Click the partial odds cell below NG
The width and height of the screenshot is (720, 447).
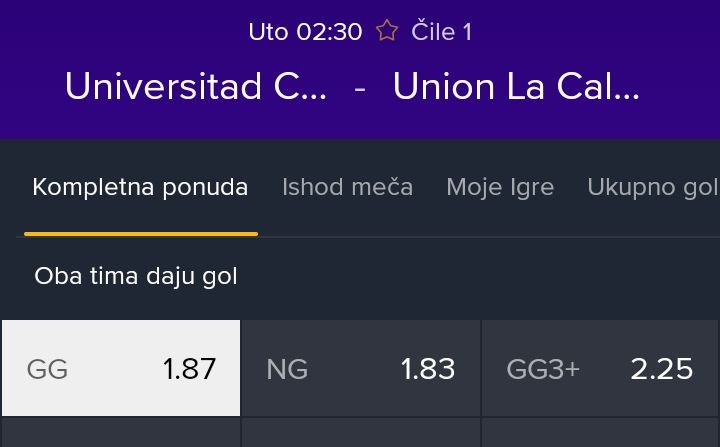[361, 434]
